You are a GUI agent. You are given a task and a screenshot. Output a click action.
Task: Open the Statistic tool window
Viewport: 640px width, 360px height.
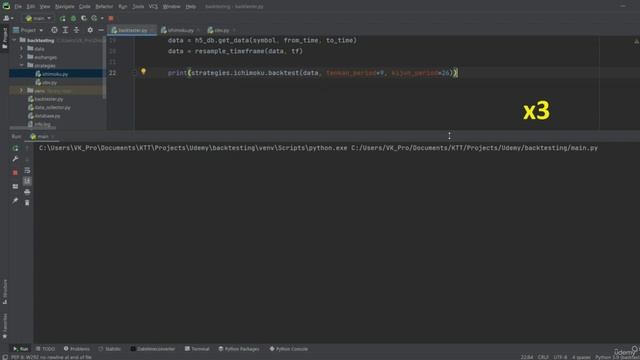click(109, 349)
